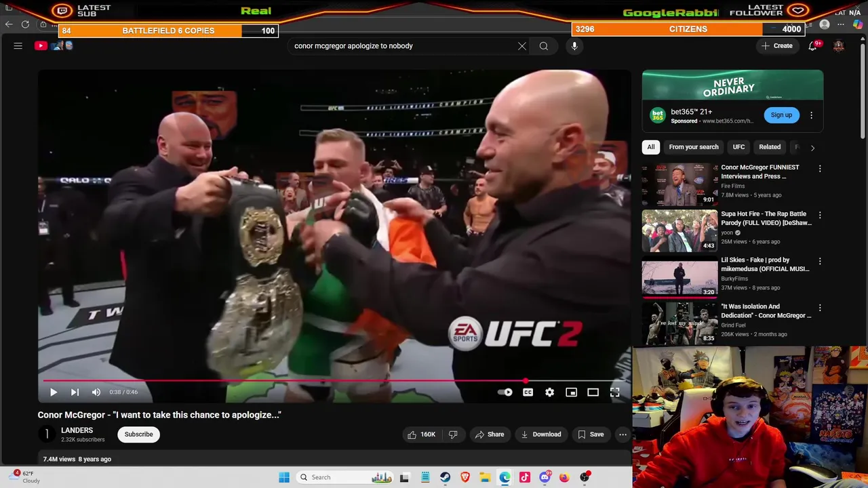Image resolution: width=868 pixels, height=488 pixels.
Task: Save the video to a playlist
Action: click(591, 434)
